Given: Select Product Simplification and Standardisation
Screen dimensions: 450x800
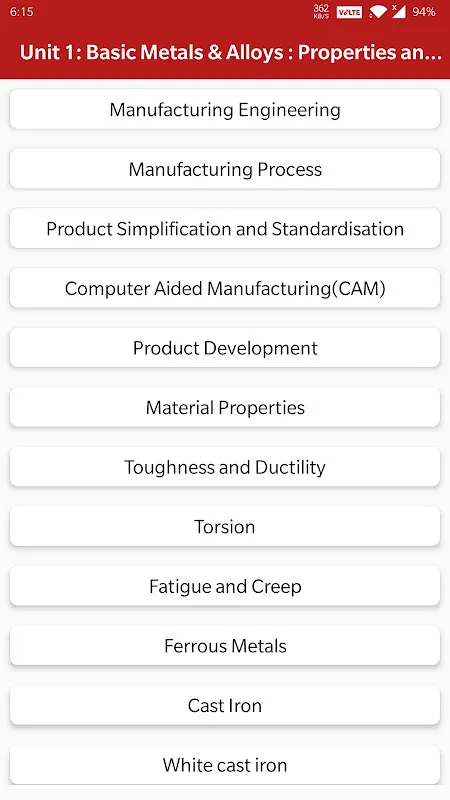Looking at the screenshot, I should (x=225, y=229).
